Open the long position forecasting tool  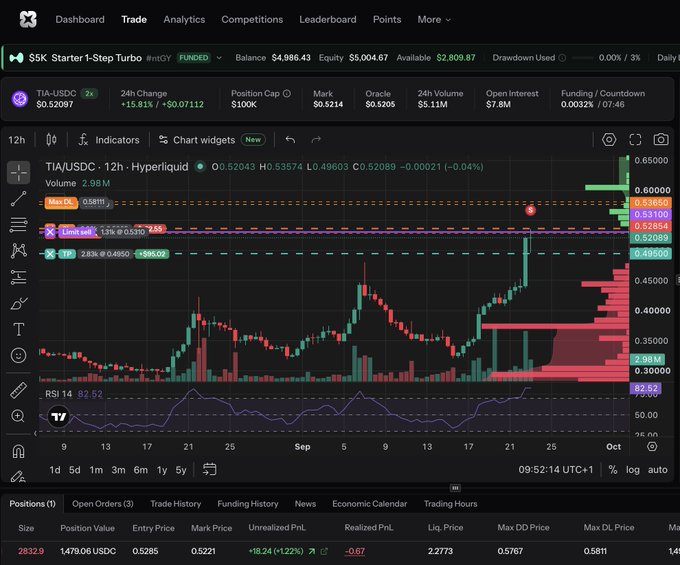(x=18, y=277)
